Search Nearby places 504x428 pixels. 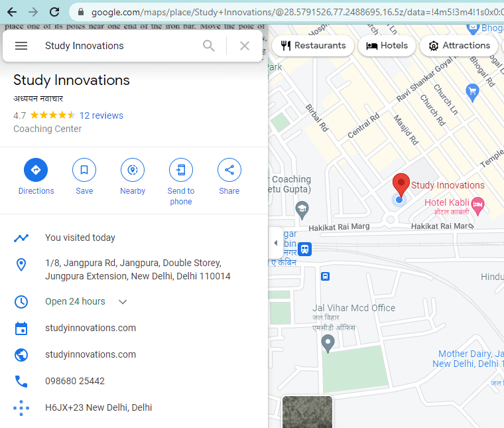(x=133, y=177)
